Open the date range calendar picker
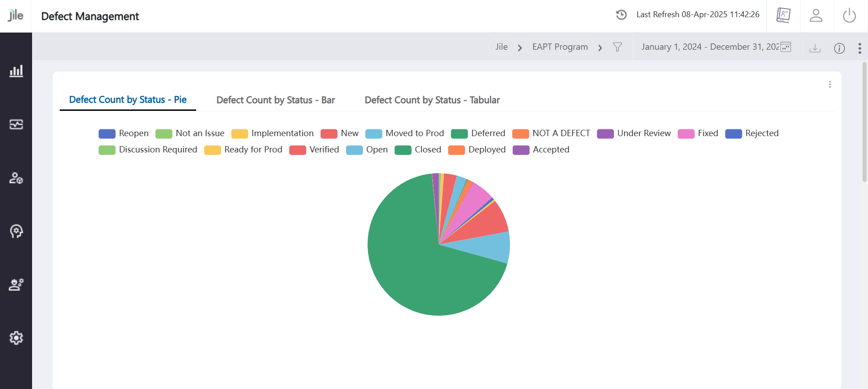 [x=786, y=47]
